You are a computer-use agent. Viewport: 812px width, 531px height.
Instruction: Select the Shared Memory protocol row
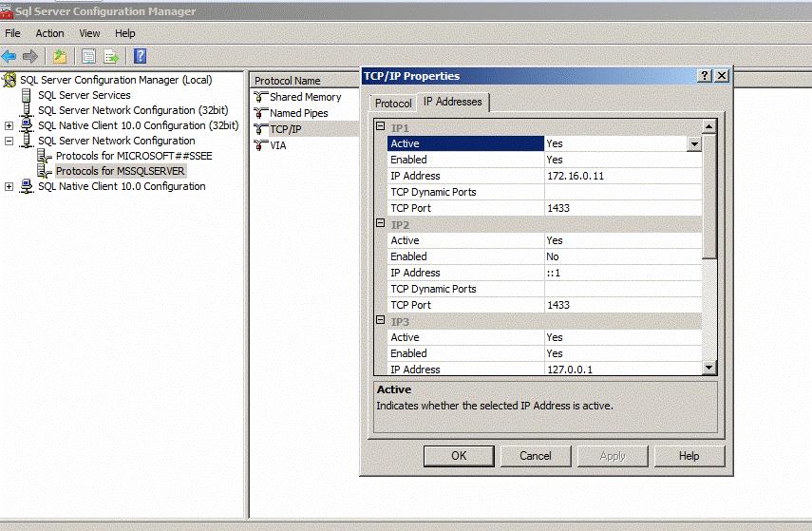point(306,97)
